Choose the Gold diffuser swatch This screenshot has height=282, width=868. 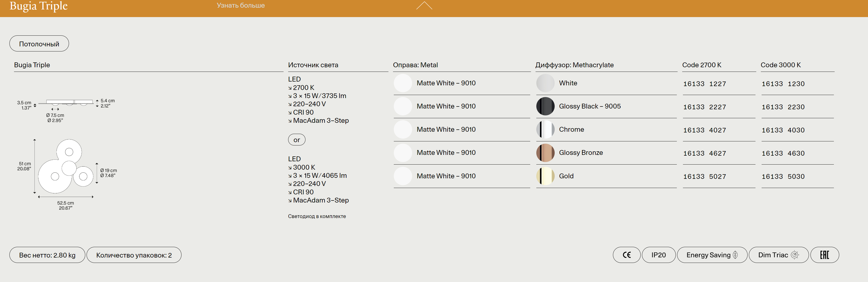pyautogui.click(x=545, y=176)
